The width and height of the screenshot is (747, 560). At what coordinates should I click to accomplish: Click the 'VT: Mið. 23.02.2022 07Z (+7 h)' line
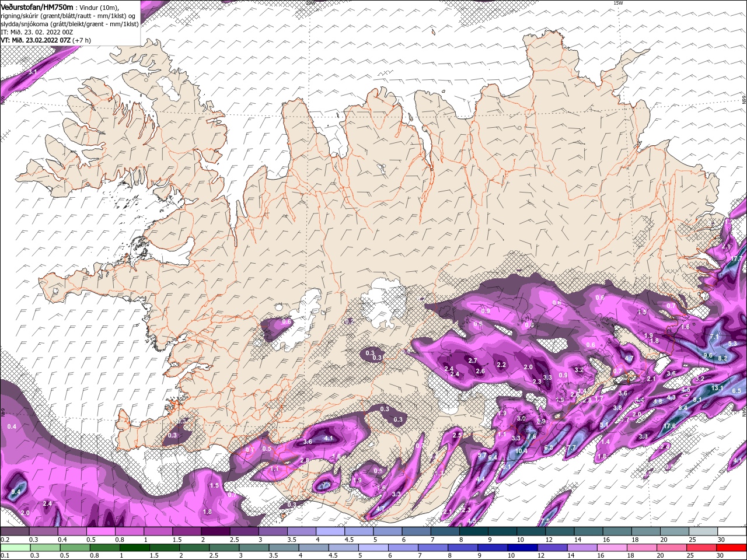[46, 40]
